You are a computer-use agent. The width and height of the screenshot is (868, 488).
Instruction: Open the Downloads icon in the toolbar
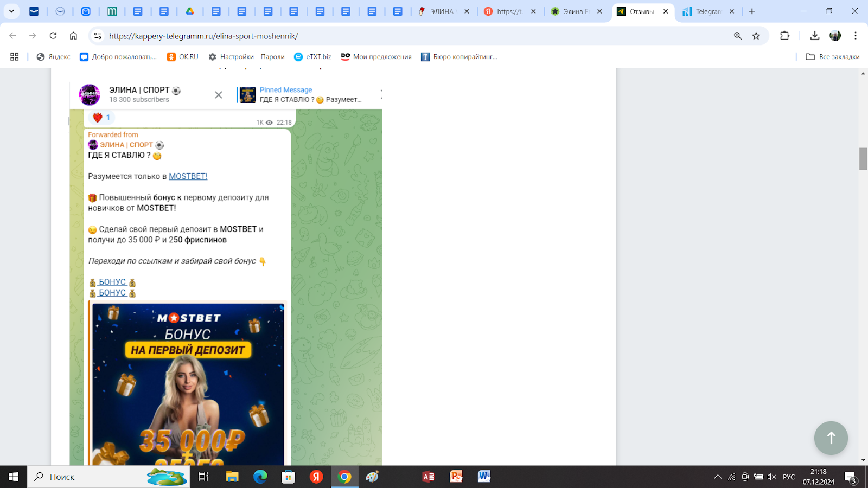coord(814,36)
